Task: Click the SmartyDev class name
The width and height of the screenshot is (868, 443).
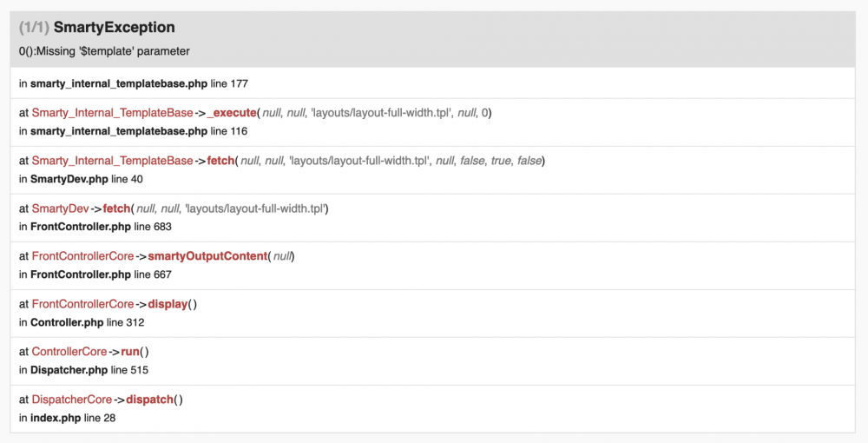Action: 61,208
